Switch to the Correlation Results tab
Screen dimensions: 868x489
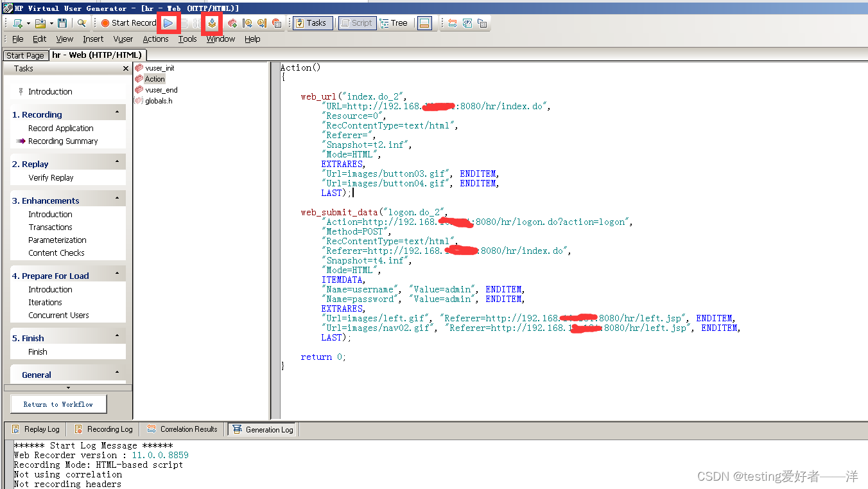point(182,429)
